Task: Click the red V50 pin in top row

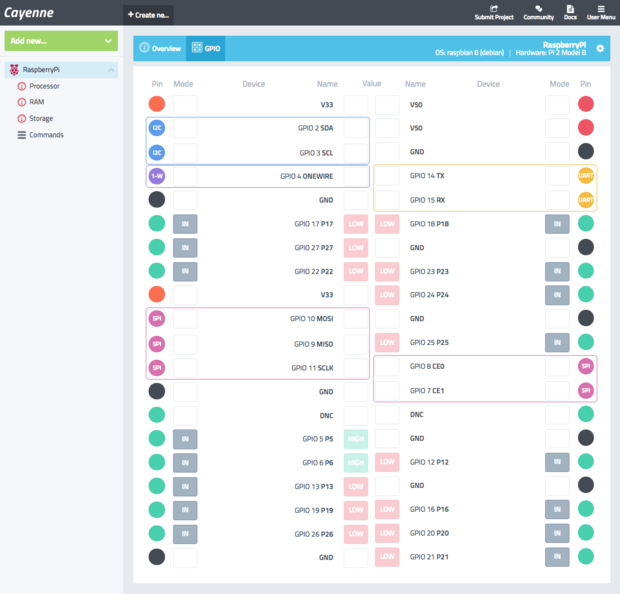Action: [586, 104]
